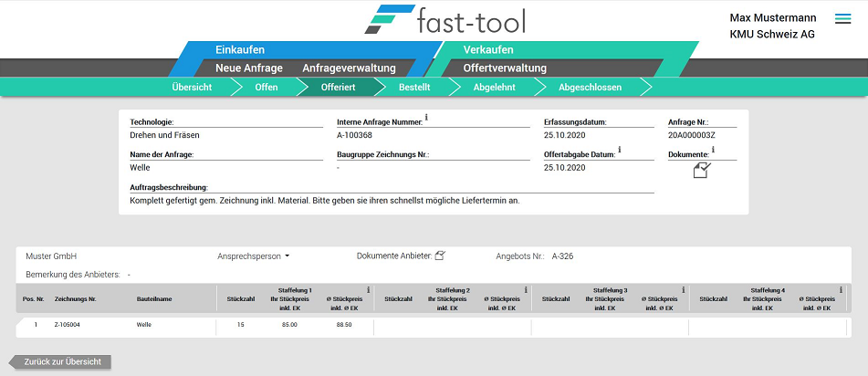
Task: Open the hamburger menu icon
Action: pos(842,19)
